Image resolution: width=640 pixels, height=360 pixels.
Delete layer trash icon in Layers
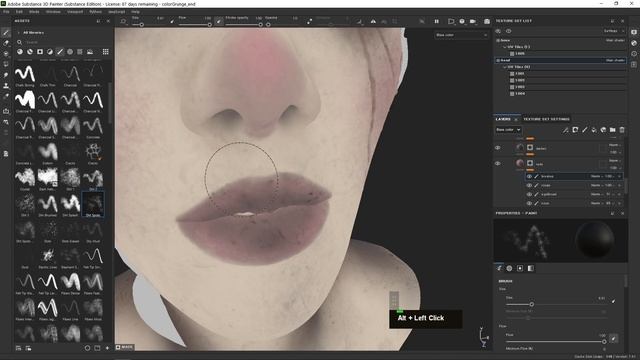coord(622,130)
